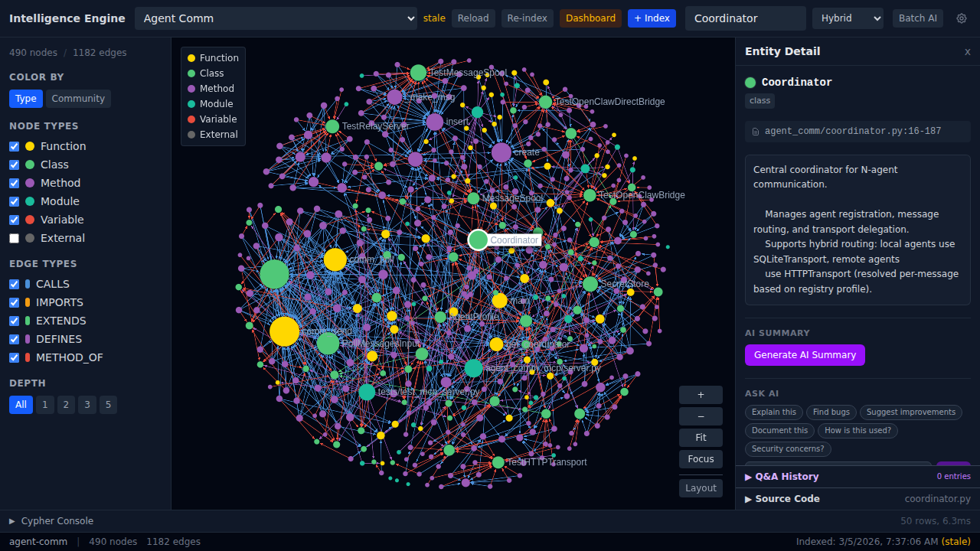Select the TestHTTPTransport node in graph
The height and width of the screenshot is (551, 980).
(498, 462)
